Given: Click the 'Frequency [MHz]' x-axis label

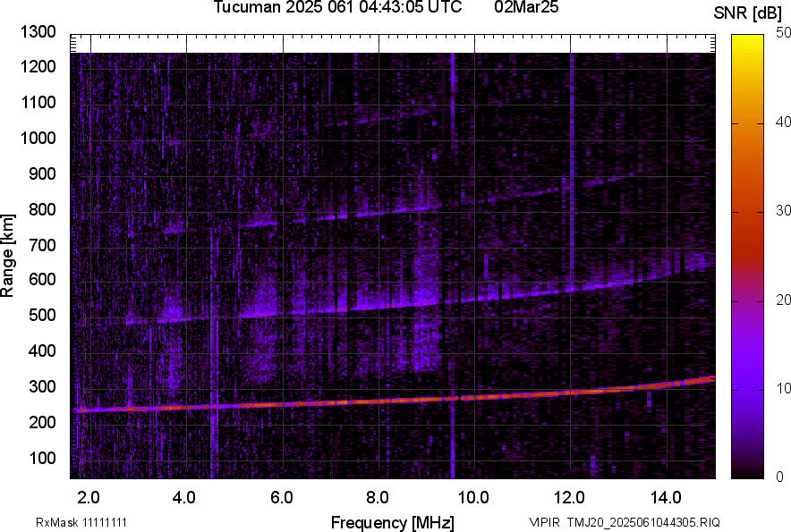Looking at the screenshot, I should coord(392,522).
